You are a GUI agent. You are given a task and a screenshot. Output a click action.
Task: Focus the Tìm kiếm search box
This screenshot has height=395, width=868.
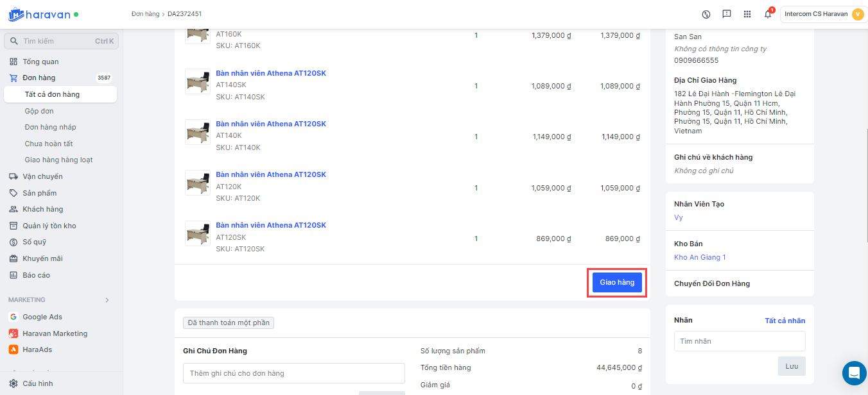(x=61, y=41)
